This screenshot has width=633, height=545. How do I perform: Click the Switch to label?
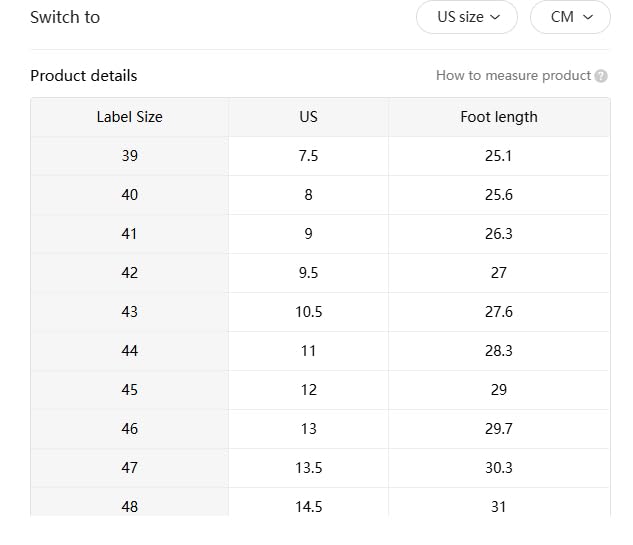65,17
